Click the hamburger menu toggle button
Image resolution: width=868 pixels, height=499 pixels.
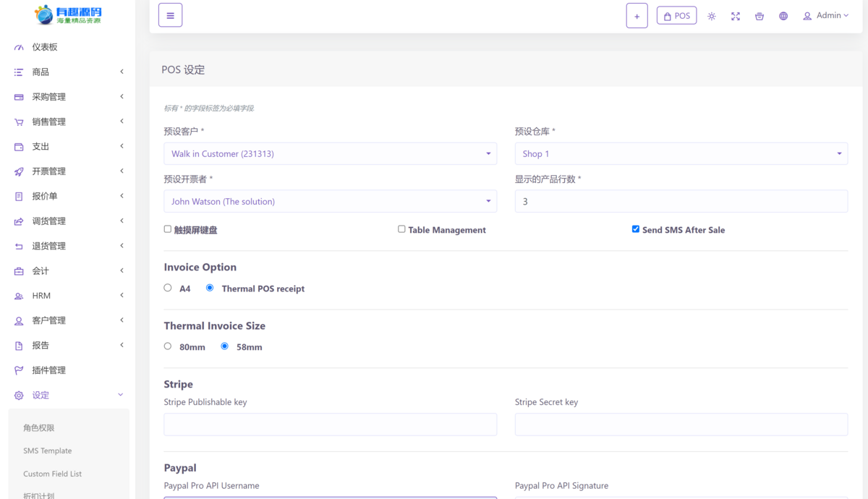[x=170, y=15]
